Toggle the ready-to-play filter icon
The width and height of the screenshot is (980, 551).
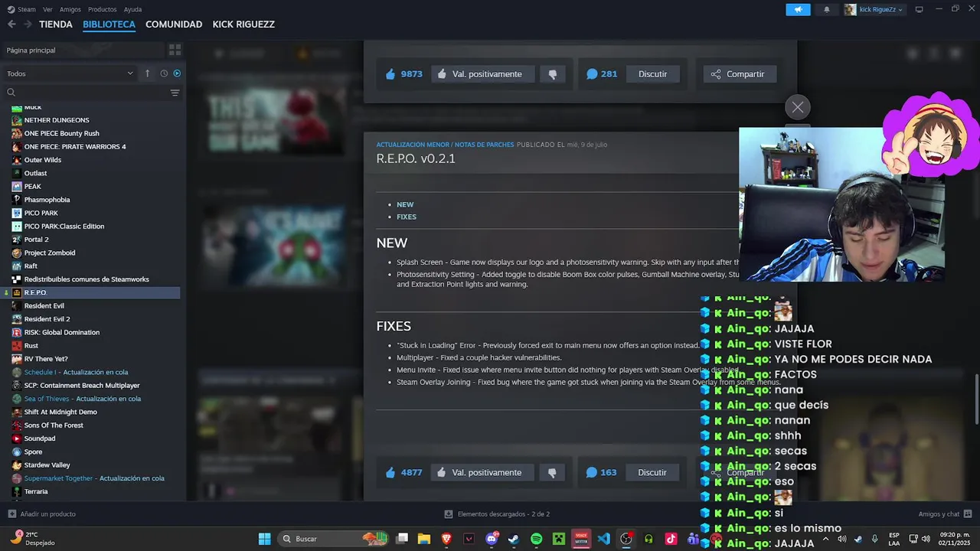[x=177, y=73]
